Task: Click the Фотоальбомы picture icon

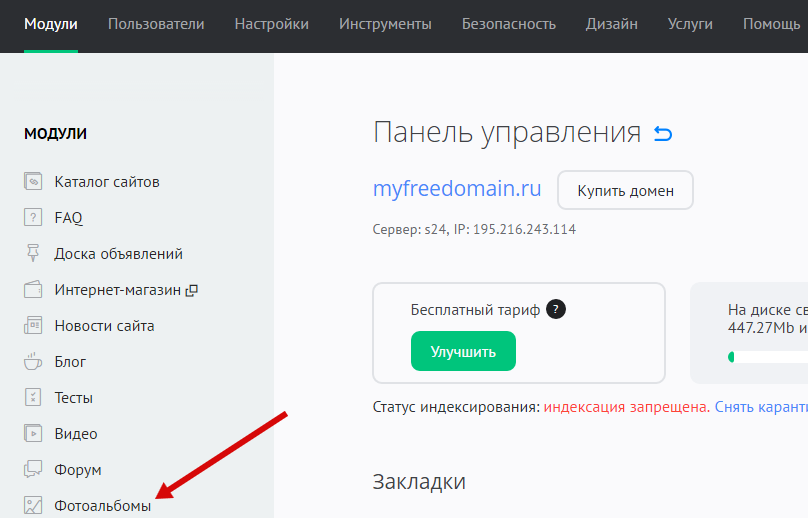Action: (x=34, y=506)
